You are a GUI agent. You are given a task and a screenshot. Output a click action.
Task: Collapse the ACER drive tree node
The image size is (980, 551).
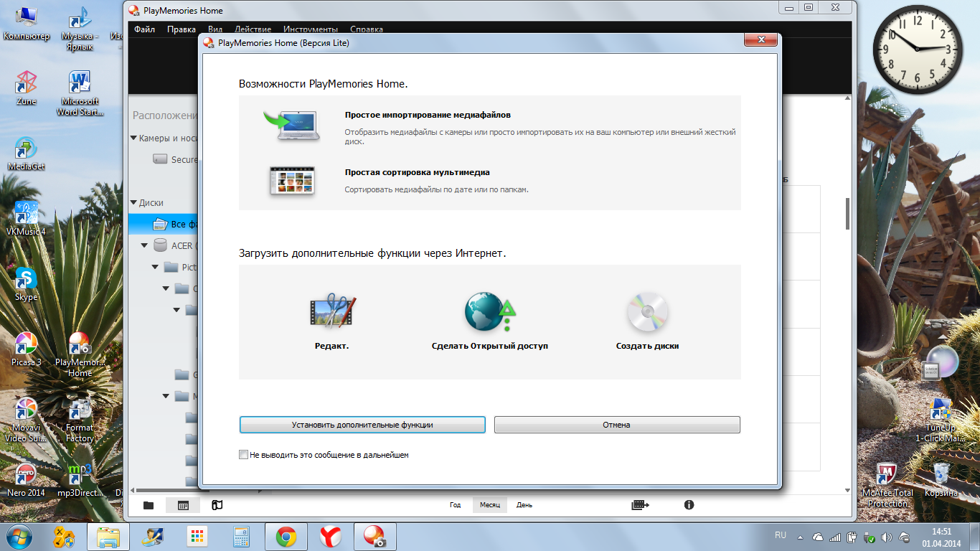[145, 245]
